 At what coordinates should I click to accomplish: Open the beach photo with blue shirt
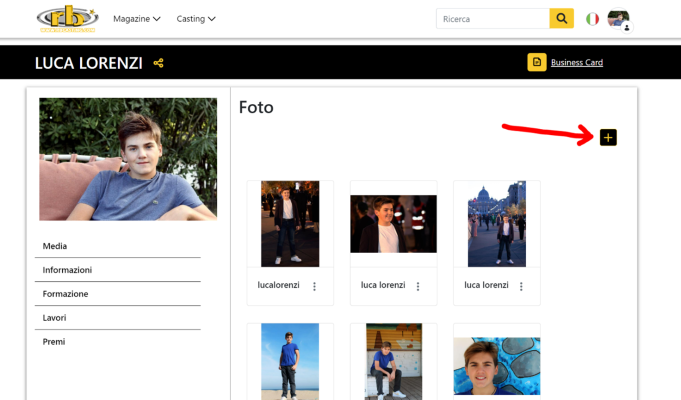290,361
